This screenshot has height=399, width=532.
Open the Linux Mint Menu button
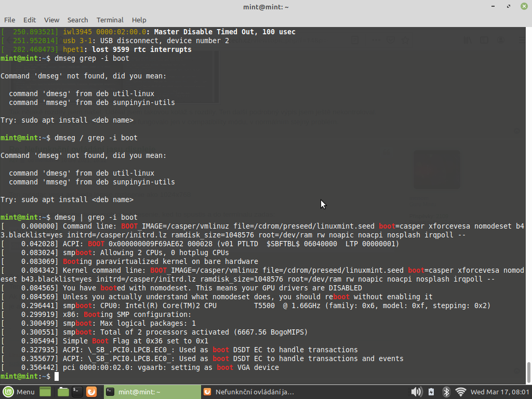click(19, 392)
